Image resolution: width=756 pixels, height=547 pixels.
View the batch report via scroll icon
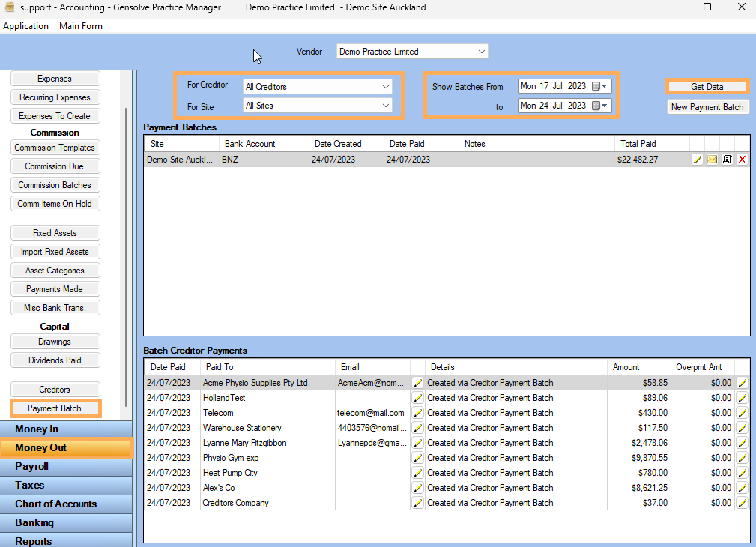point(728,159)
